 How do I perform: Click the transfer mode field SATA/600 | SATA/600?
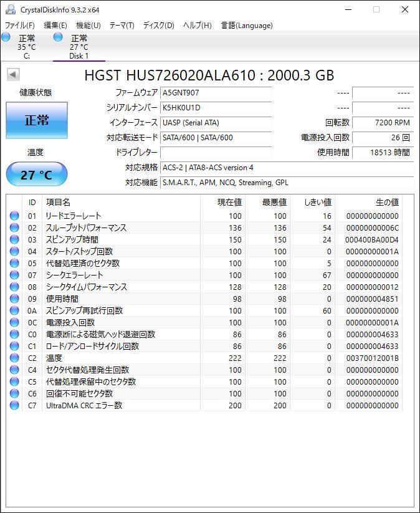point(216,137)
